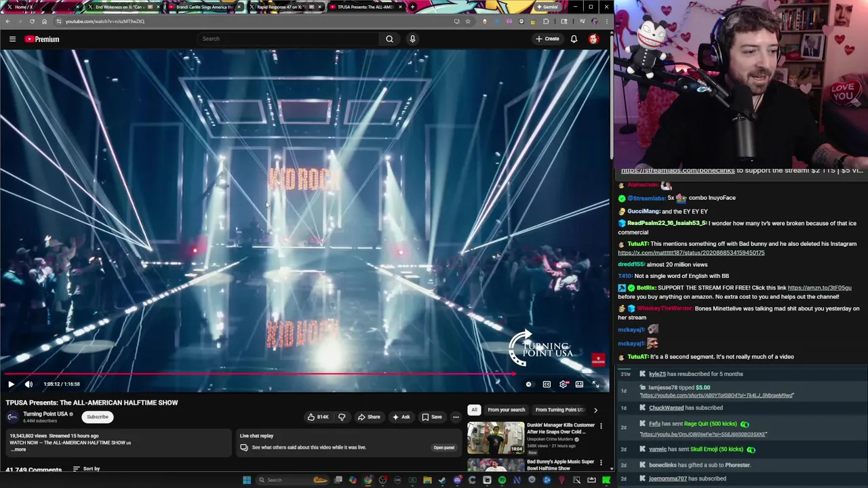Switch to End Wokeness on X tab

click(x=122, y=7)
